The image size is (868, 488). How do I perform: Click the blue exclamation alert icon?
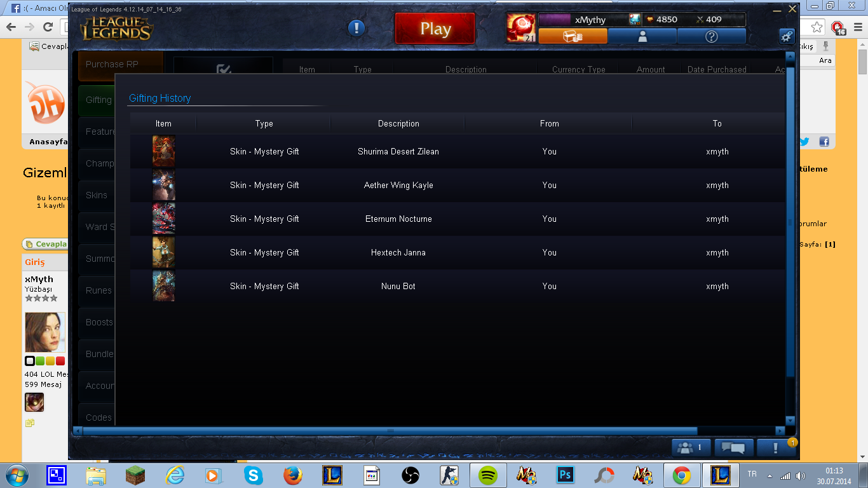point(356,28)
